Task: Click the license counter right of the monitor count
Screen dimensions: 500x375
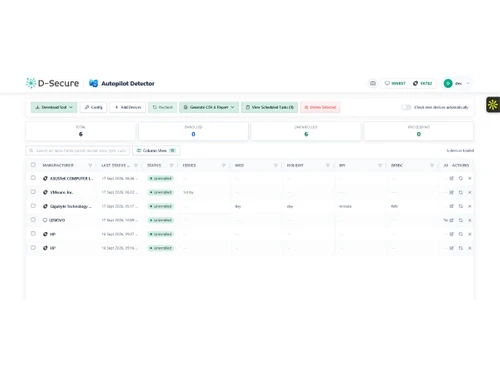Action: 423,83
